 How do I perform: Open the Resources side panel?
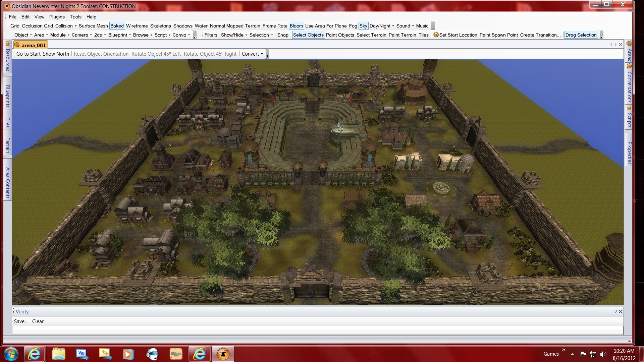pos(7,60)
